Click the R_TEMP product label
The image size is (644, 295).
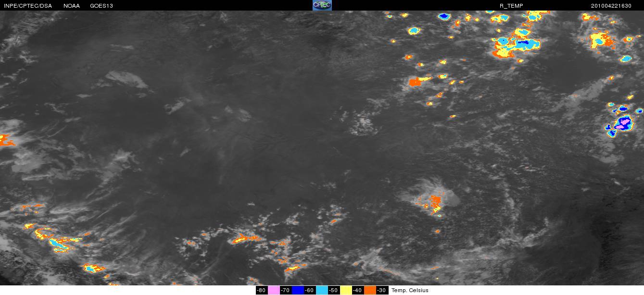pos(512,6)
